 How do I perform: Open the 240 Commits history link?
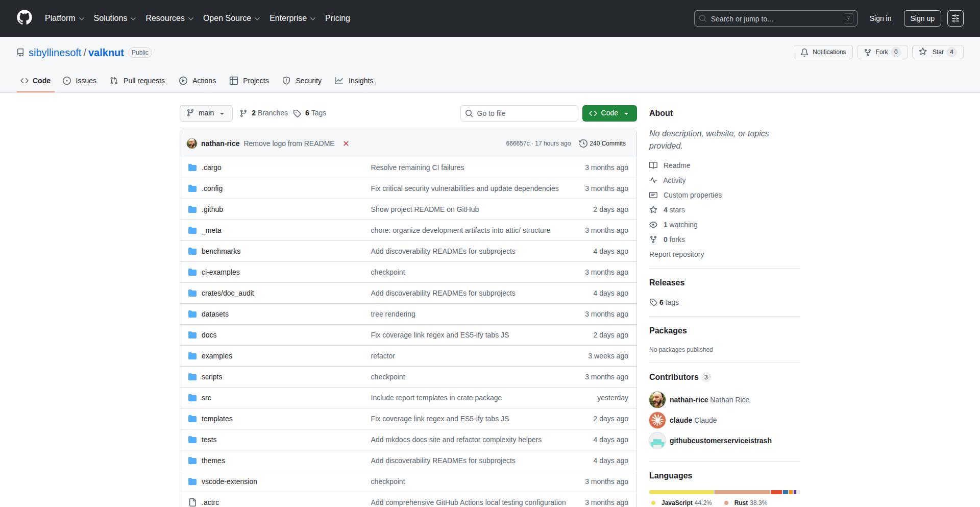click(603, 143)
